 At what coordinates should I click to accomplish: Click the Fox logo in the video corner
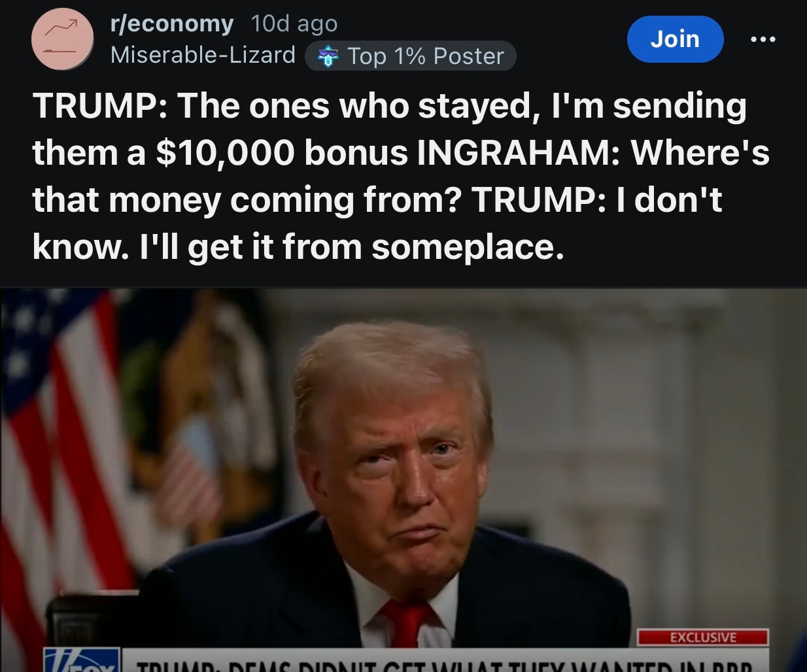point(83,660)
